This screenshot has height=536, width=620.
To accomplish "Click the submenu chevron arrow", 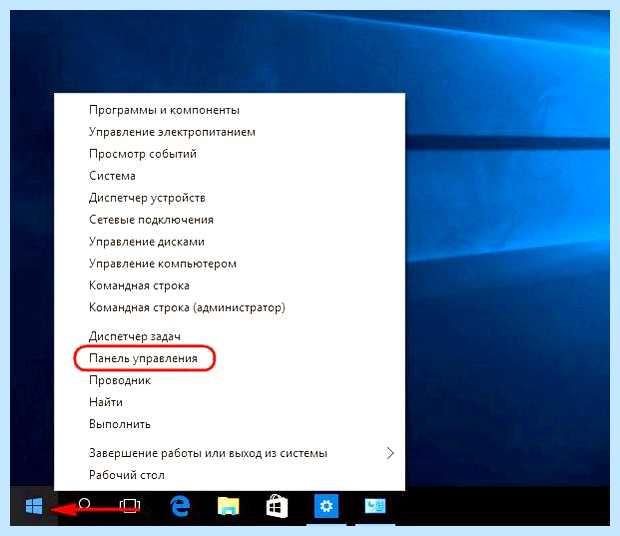I will [390, 453].
